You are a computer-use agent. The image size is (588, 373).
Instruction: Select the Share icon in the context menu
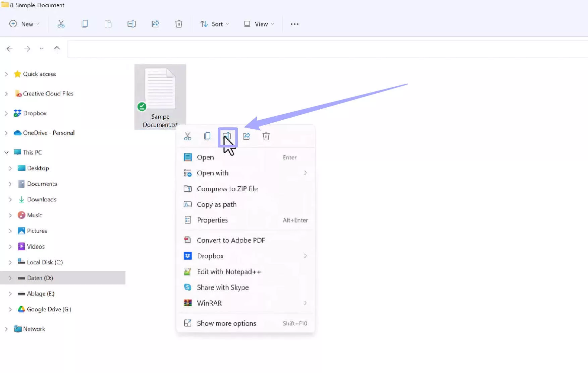pos(247,136)
